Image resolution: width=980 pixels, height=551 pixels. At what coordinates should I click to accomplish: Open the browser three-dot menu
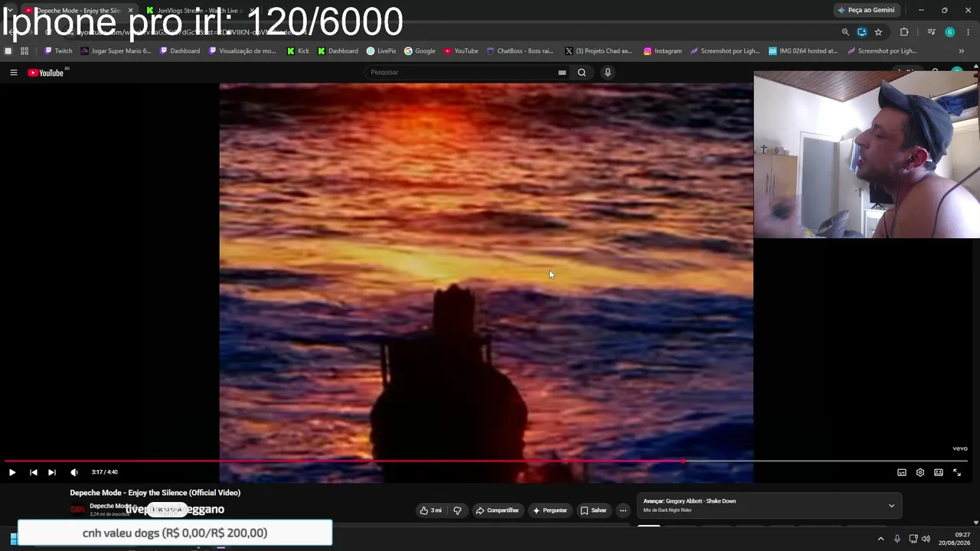tap(969, 32)
